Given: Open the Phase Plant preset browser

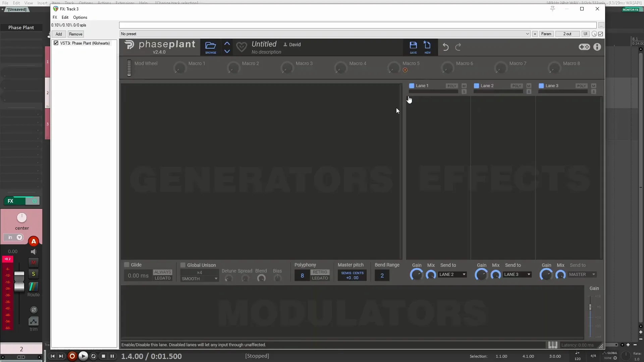Looking at the screenshot, I should click(x=211, y=47).
